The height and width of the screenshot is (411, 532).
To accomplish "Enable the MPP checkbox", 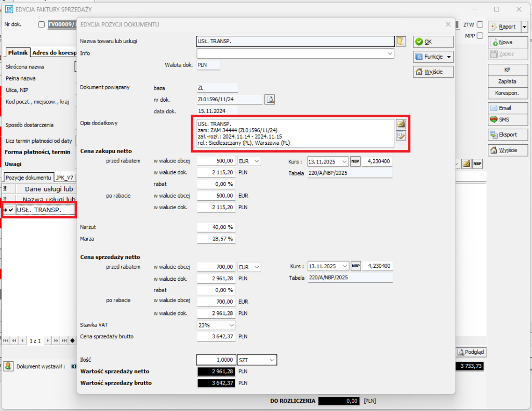I will 480,36.
